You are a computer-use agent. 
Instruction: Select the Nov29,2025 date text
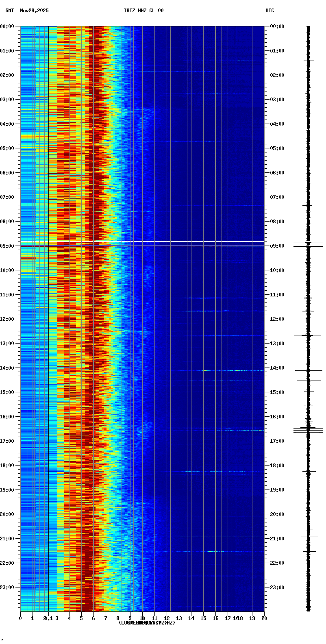tap(34, 11)
